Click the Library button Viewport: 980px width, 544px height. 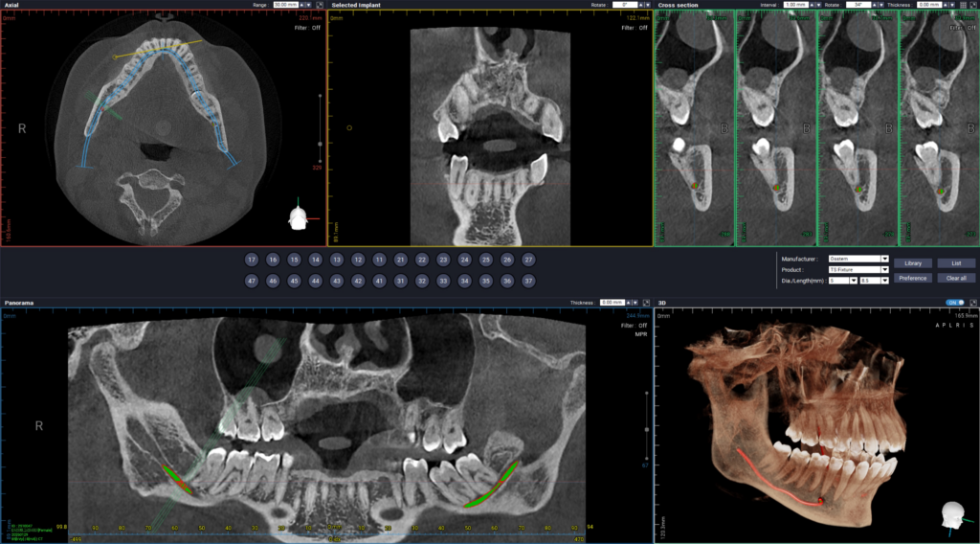pos(912,262)
